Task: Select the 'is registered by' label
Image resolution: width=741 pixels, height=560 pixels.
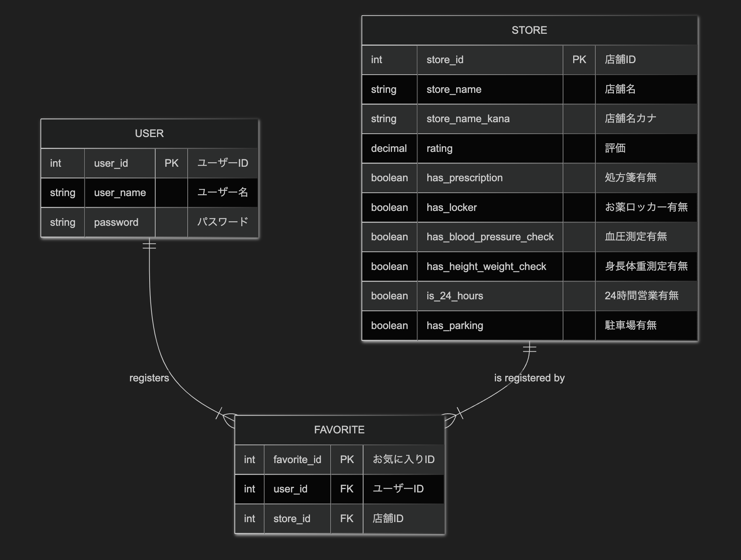Action: 529,378
